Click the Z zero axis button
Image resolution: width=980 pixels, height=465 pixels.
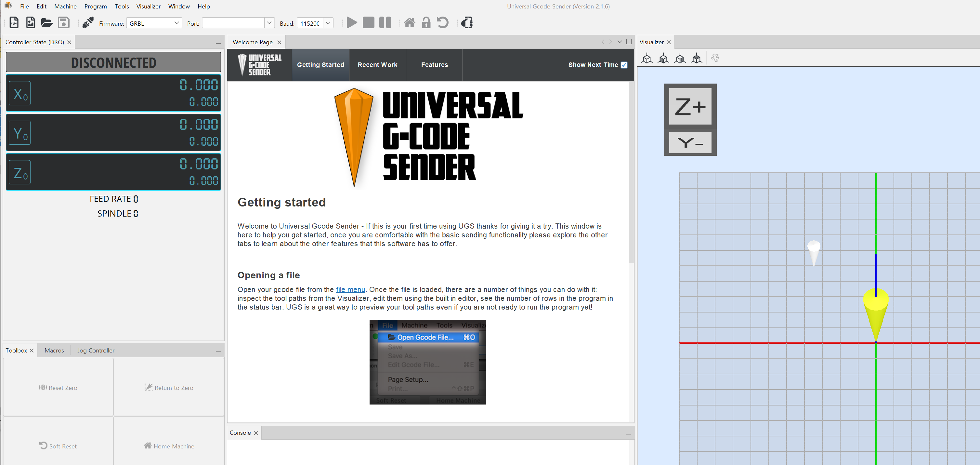point(20,172)
